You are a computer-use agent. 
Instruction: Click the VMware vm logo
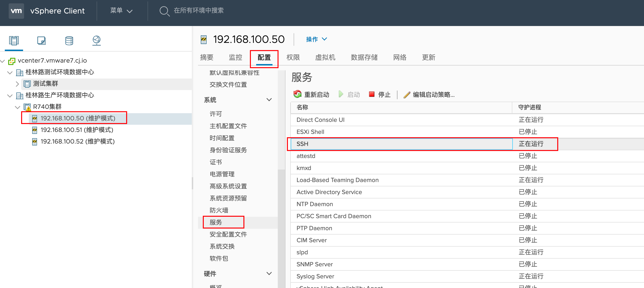coord(16,11)
